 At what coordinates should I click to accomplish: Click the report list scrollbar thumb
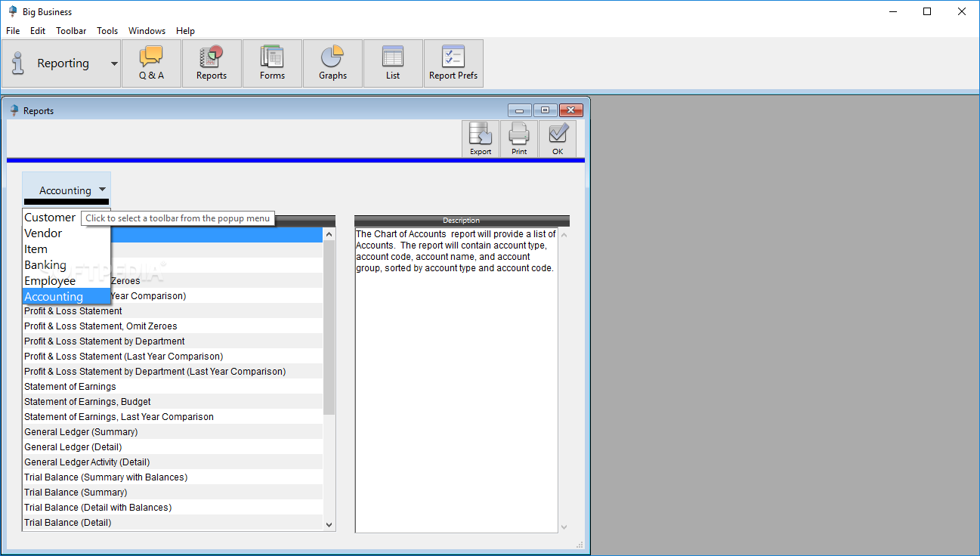329,328
